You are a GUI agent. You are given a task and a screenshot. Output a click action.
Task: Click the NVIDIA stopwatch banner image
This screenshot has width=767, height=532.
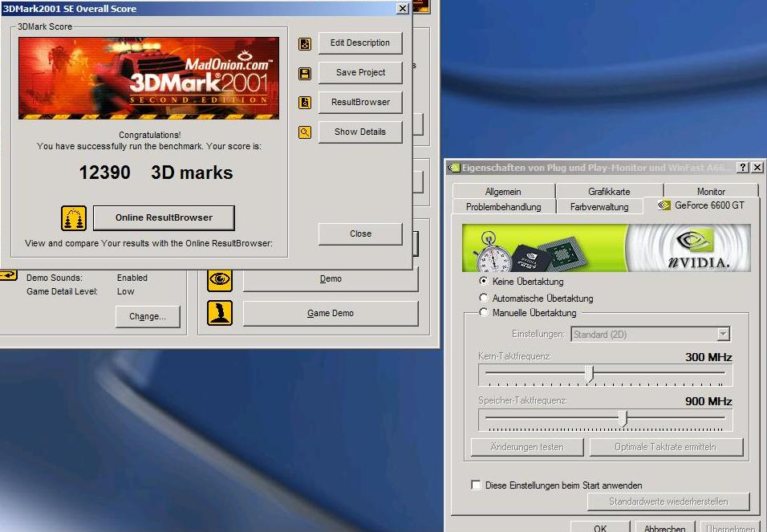click(x=606, y=248)
